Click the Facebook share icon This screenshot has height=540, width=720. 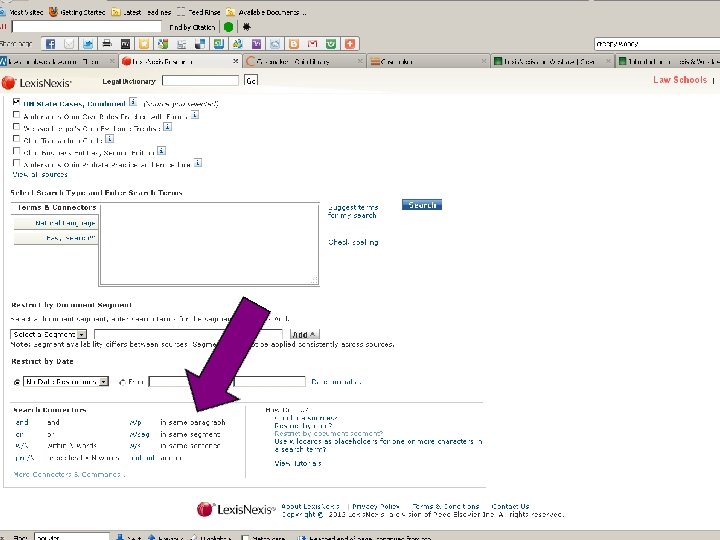[51, 44]
